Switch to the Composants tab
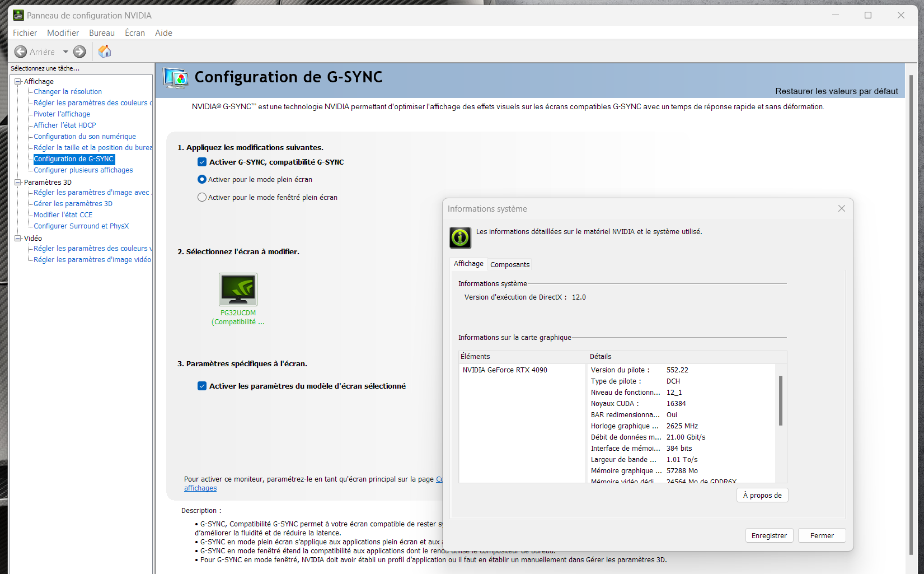 click(509, 264)
